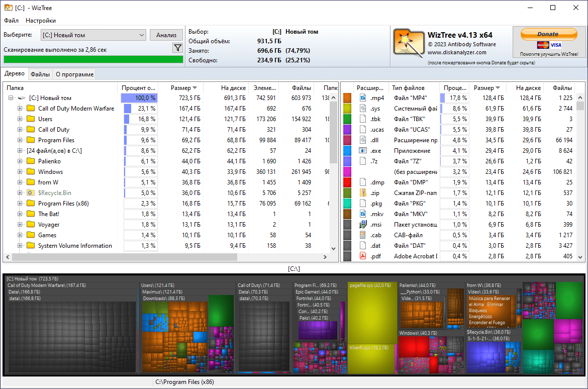588x389 pixels.
Task: Expand the Voyager folder node
Action: point(20,224)
